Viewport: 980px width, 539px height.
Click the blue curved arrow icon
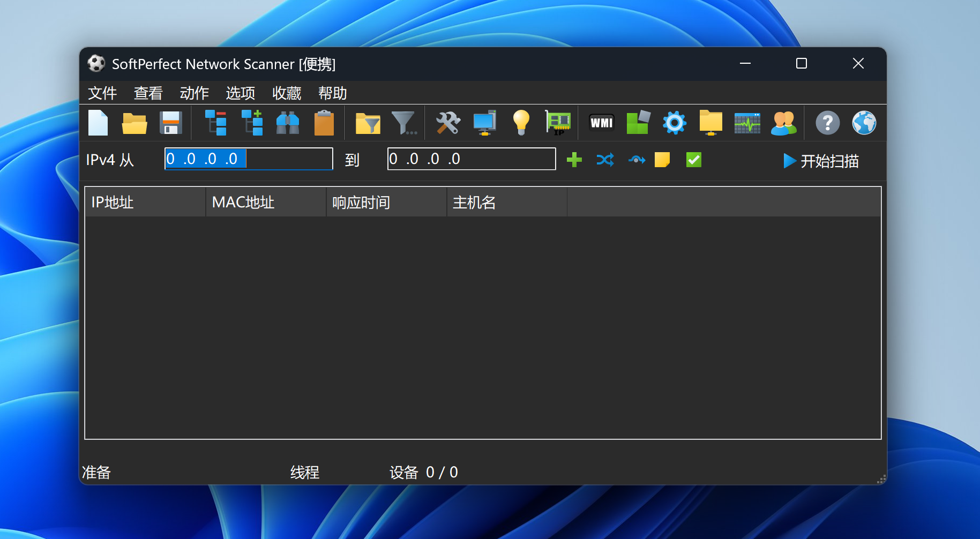637,160
